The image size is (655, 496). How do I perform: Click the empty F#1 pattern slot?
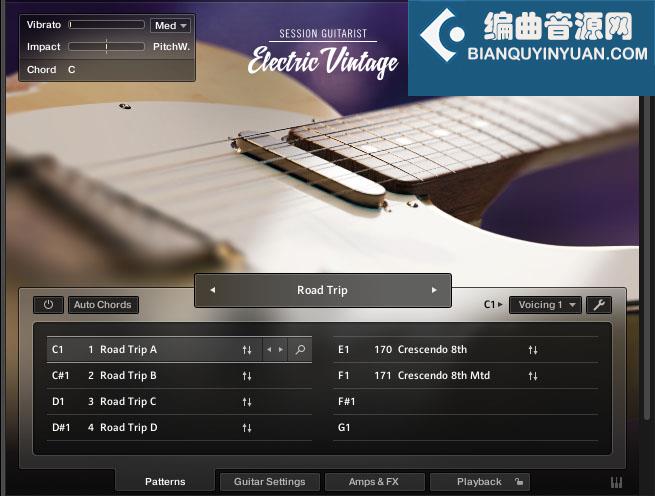[466, 401]
